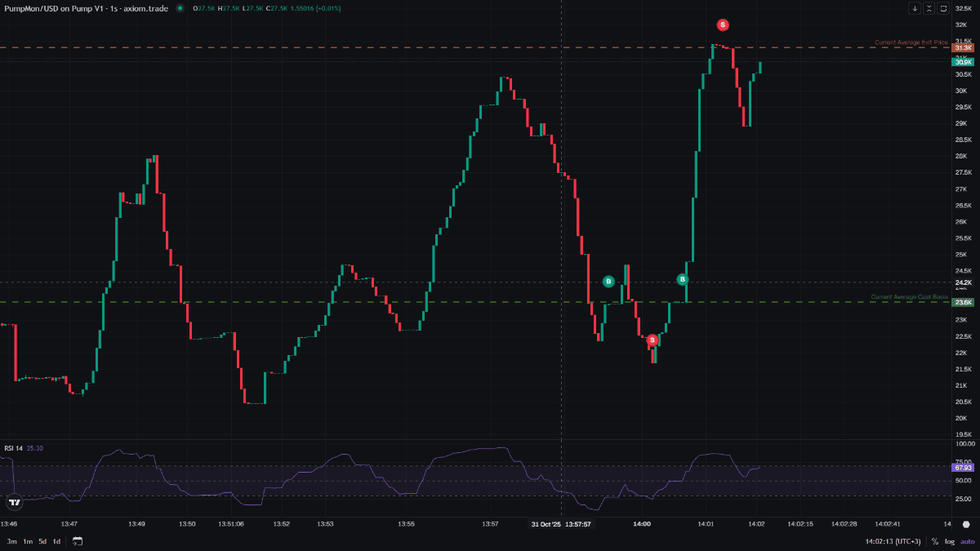Select the 3m time range
980x551 pixels.
(x=11, y=541)
